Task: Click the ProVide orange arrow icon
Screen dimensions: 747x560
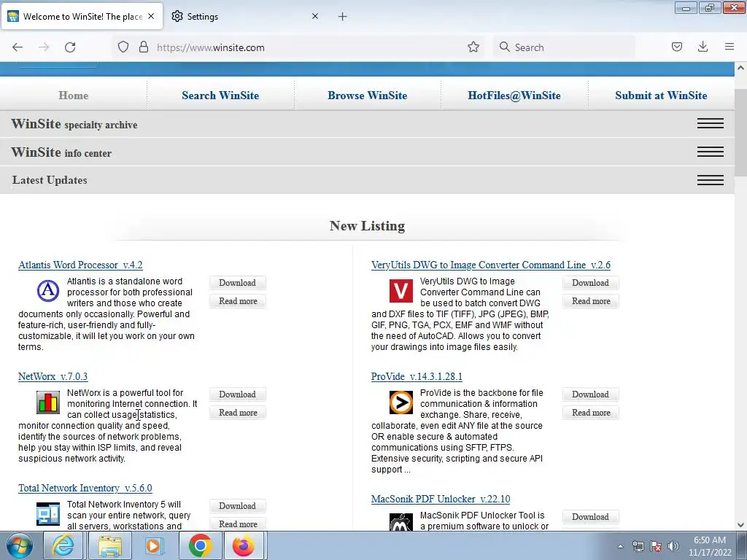Action: point(401,402)
